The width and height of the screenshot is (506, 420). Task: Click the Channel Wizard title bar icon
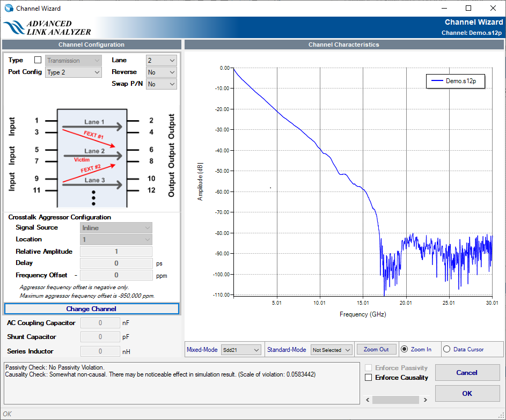[9, 8]
